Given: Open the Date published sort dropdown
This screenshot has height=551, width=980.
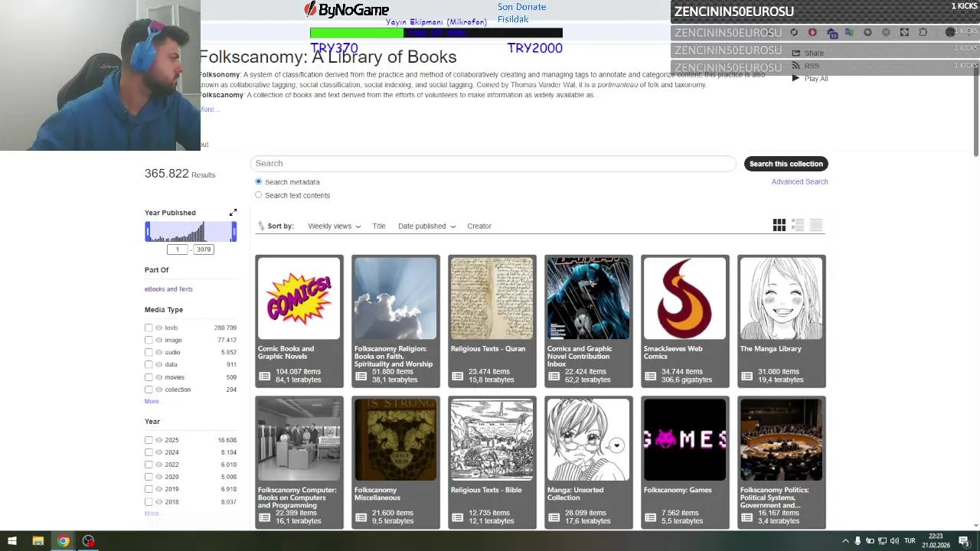Looking at the screenshot, I should click(426, 226).
